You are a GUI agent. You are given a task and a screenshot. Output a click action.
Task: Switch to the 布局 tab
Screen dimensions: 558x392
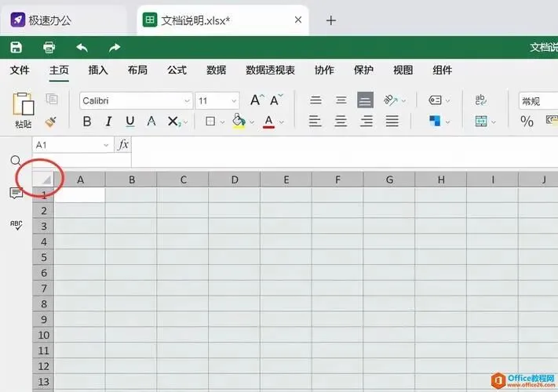point(137,70)
